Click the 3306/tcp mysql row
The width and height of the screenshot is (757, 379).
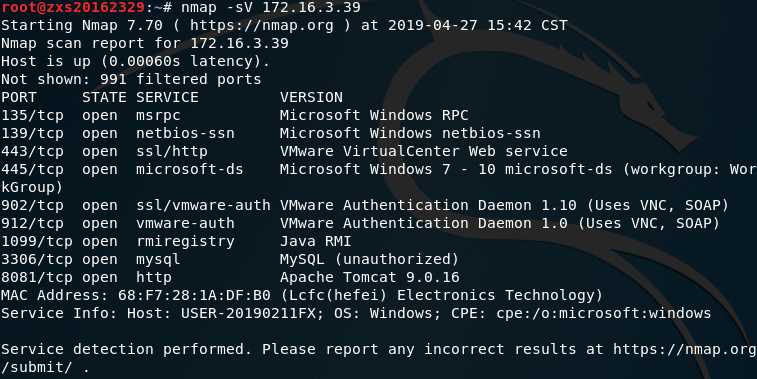pos(230,259)
